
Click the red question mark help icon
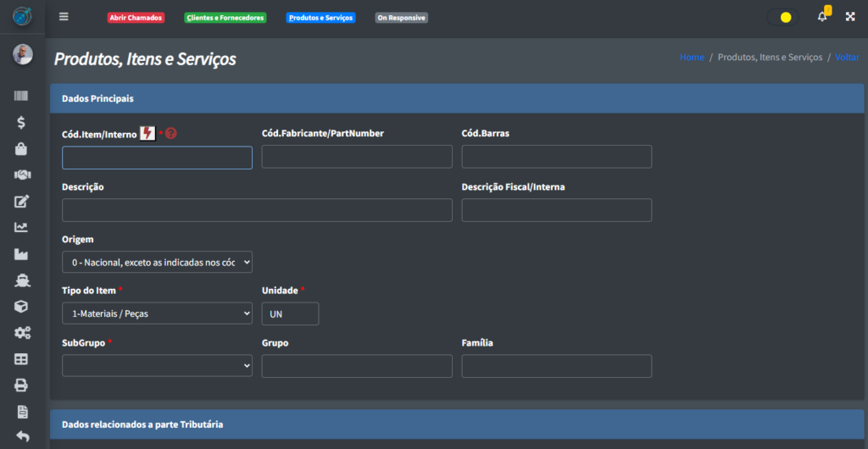[x=171, y=133]
